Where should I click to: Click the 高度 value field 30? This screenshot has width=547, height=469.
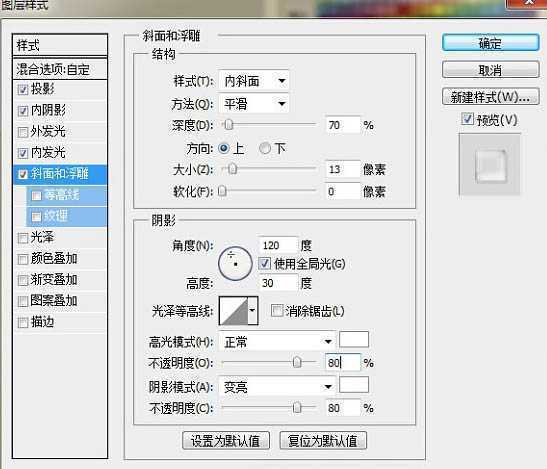(x=278, y=283)
